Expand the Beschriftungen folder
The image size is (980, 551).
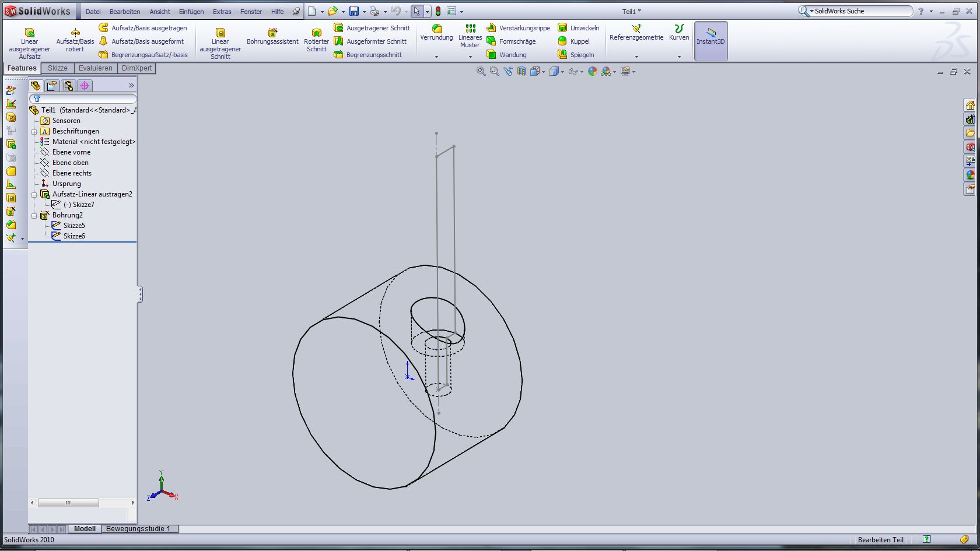coord(34,132)
